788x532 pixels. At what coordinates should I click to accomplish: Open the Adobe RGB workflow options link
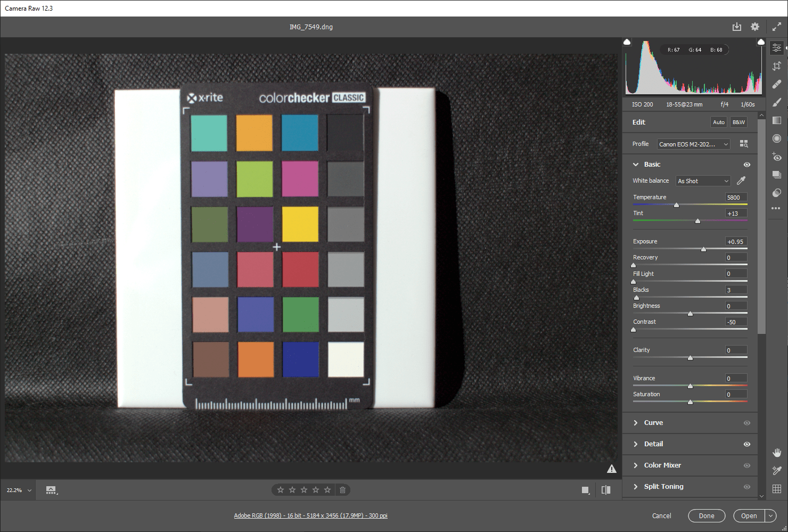310,515
